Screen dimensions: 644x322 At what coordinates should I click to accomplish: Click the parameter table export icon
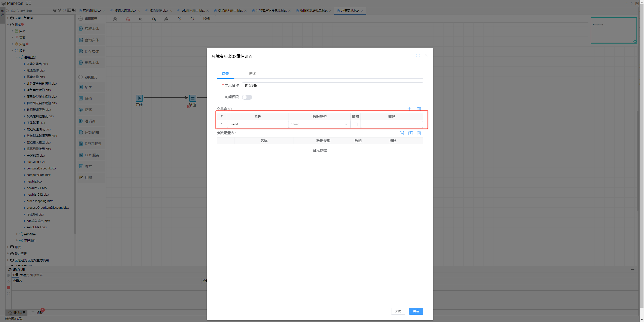(x=410, y=133)
